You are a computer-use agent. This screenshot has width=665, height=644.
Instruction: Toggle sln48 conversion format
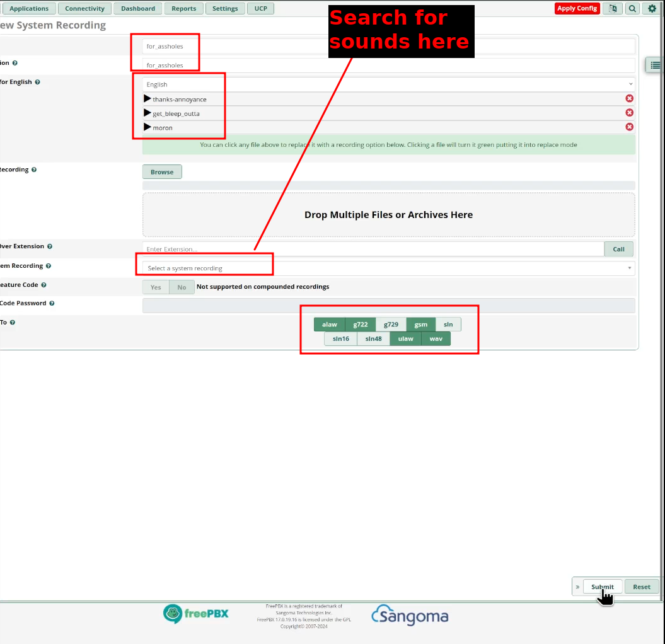point(373,339)
